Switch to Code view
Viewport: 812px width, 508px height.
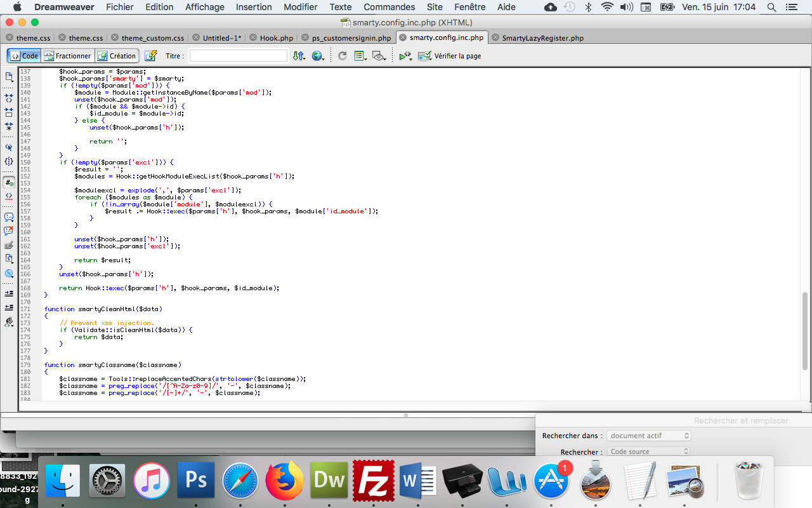[x=24, y=56]
